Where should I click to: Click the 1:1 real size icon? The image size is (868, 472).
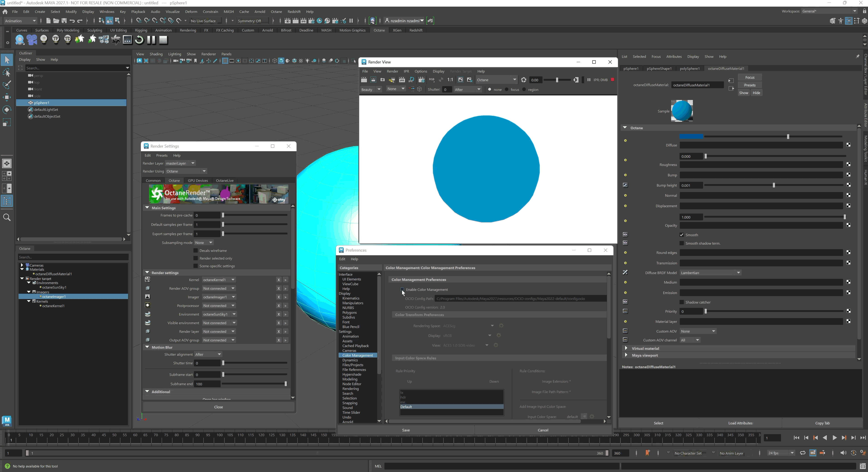click(450, 80)
